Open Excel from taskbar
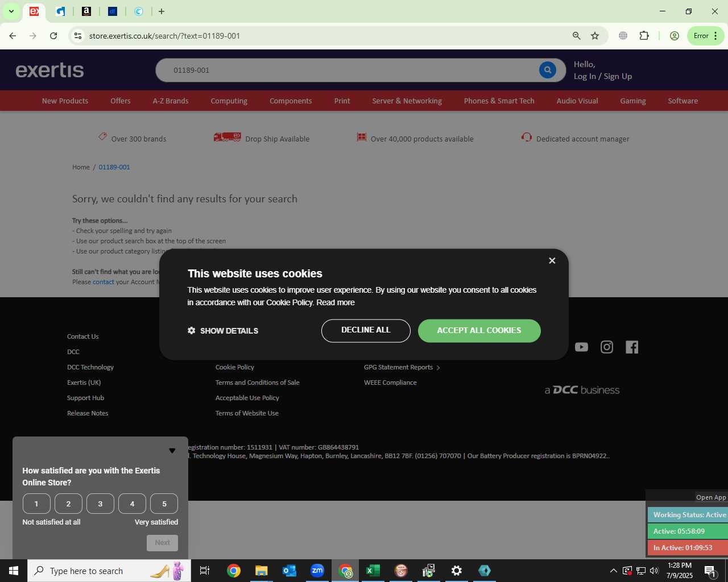This screenshot has width=728, height=582. click(373, 571)
